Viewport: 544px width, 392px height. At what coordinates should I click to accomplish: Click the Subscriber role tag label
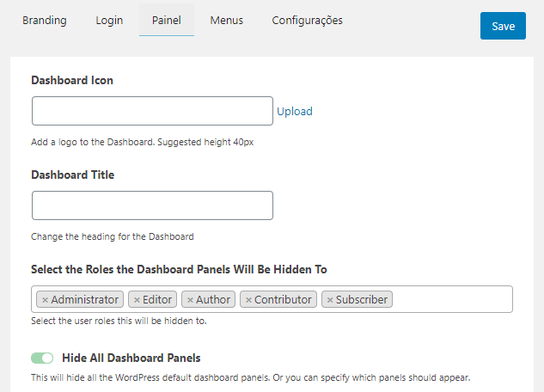click(362, 300)
